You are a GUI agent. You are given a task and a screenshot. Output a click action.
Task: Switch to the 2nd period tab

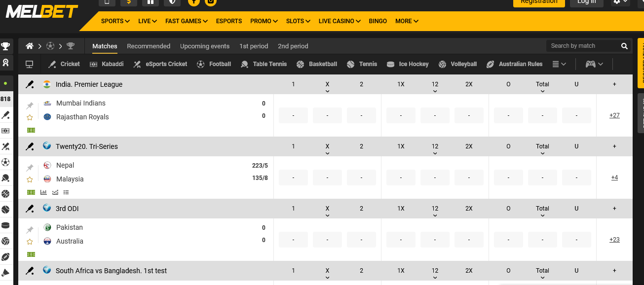293,46
